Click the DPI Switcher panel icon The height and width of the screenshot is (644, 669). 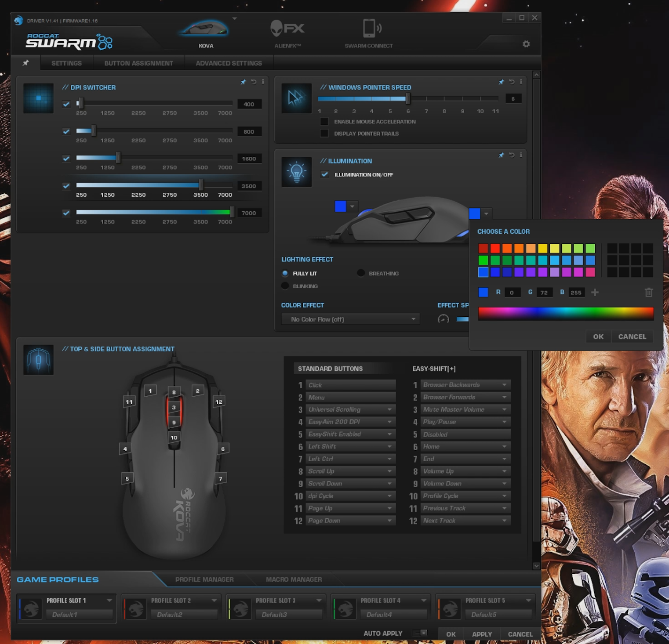coord(38,98)
